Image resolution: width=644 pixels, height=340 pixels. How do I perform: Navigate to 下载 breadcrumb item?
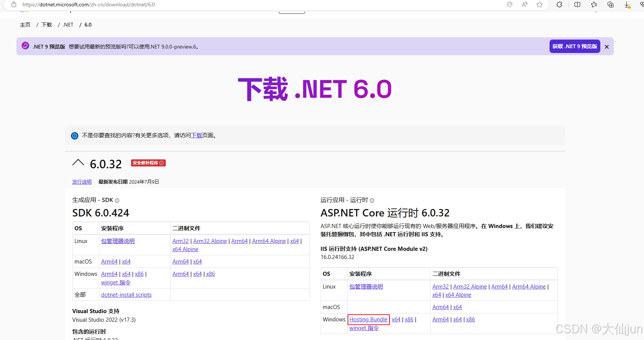point(46,25)
